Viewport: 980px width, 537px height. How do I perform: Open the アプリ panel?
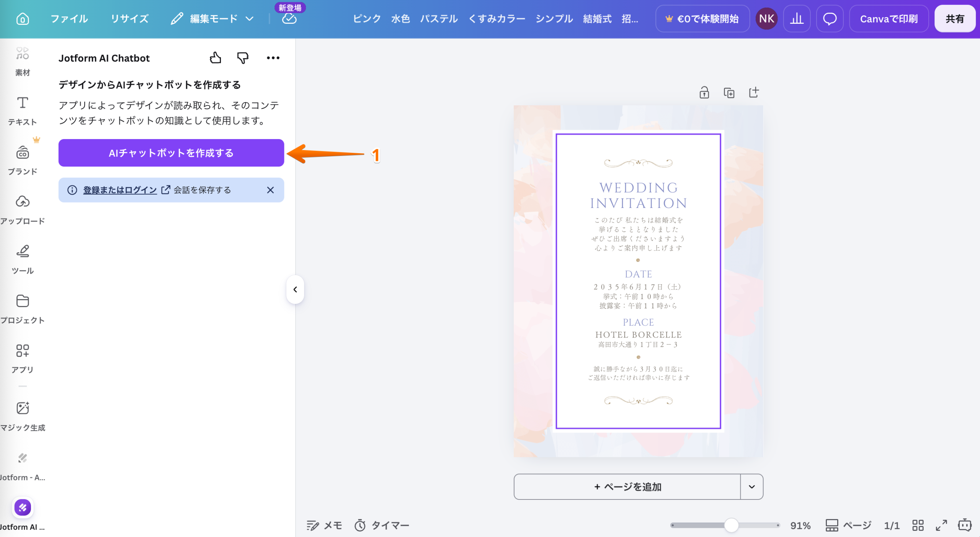[23, 359]
